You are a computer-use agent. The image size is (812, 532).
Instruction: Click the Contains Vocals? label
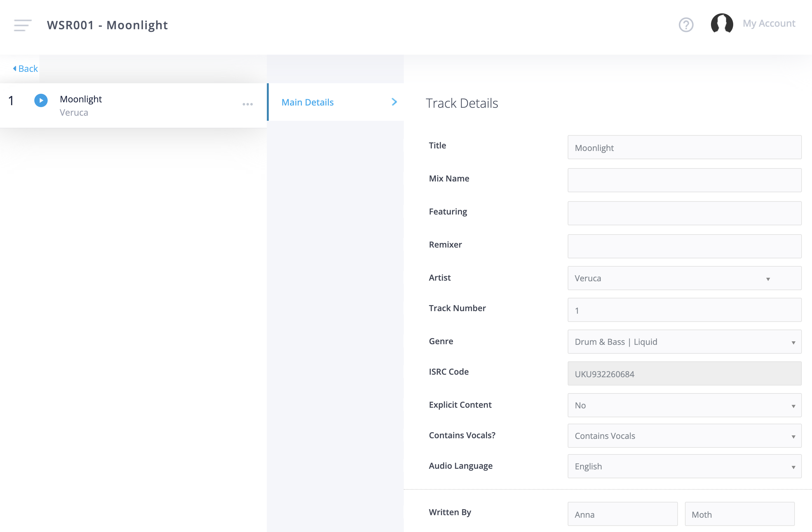tap(462, 435)
